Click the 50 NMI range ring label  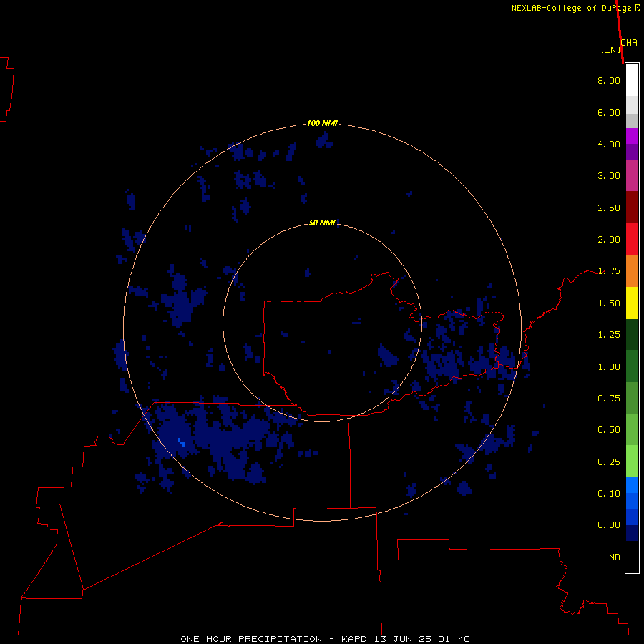click(x=322, y=223)
